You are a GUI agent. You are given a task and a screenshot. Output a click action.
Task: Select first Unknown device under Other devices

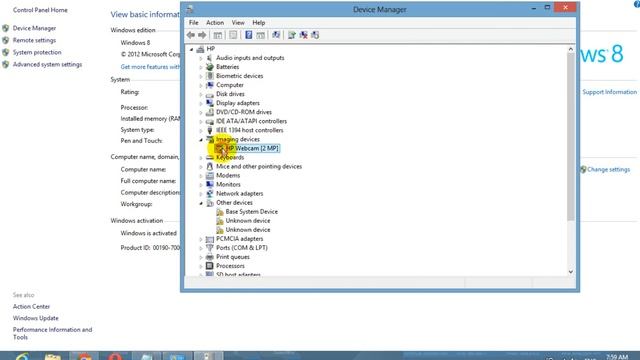coord(248,221)
